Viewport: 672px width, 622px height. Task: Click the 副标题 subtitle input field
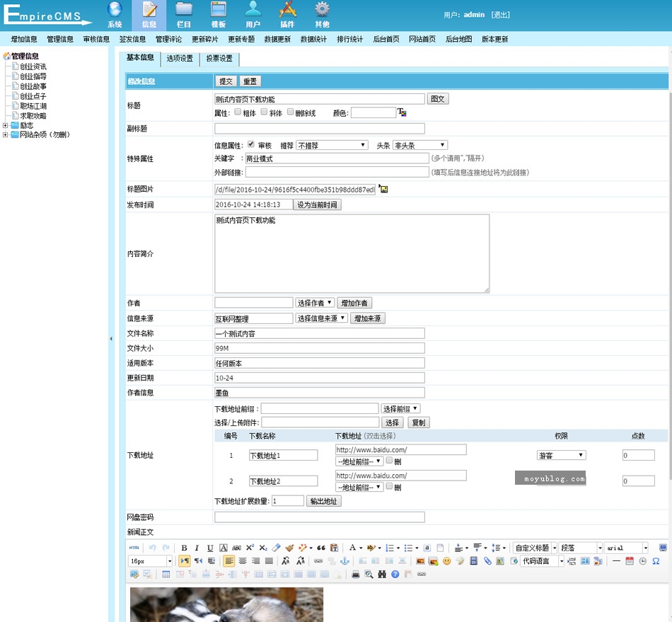coord(319,129)
